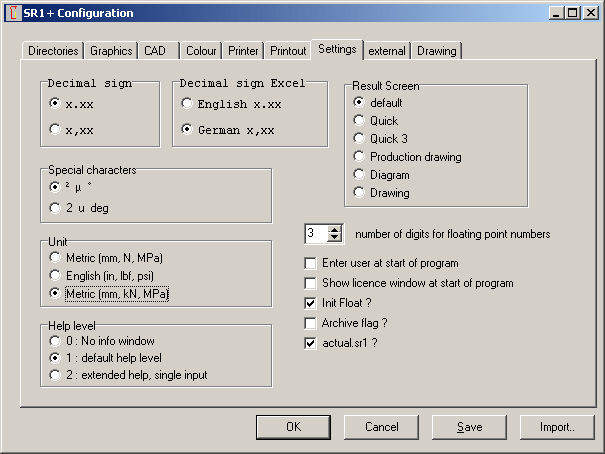The height and width of the screenshot is (454, 605).
Task: Select the Colour tab
Action: click(201, 51)
